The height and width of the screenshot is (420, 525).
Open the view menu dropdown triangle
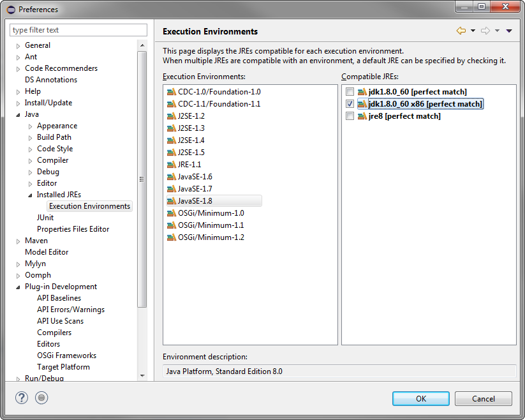click(x=509, y=31)
